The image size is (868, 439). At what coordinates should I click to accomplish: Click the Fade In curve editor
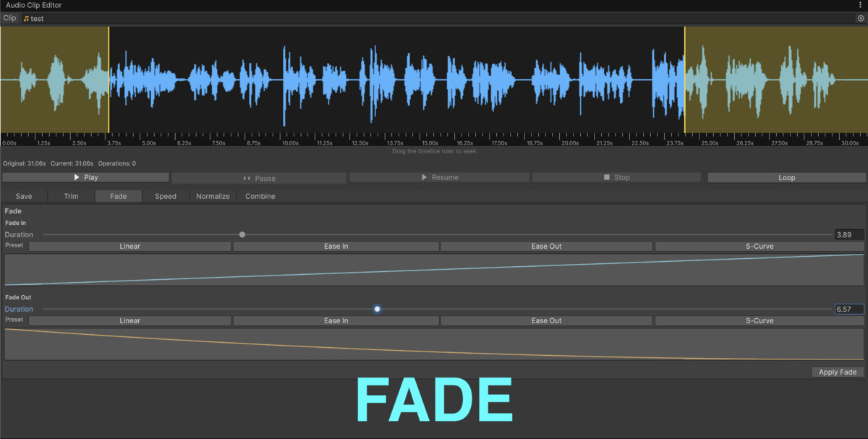coord(434,270)
